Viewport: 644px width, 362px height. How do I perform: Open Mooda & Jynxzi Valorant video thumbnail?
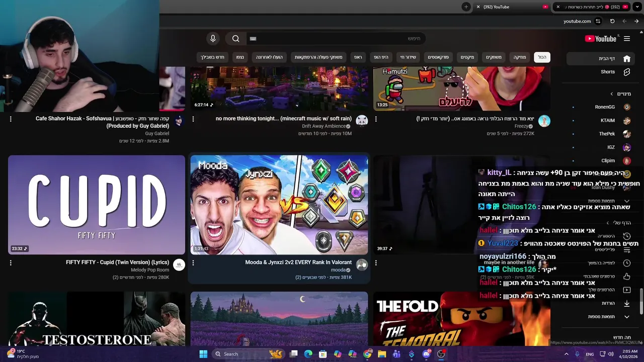coord(279,205)
